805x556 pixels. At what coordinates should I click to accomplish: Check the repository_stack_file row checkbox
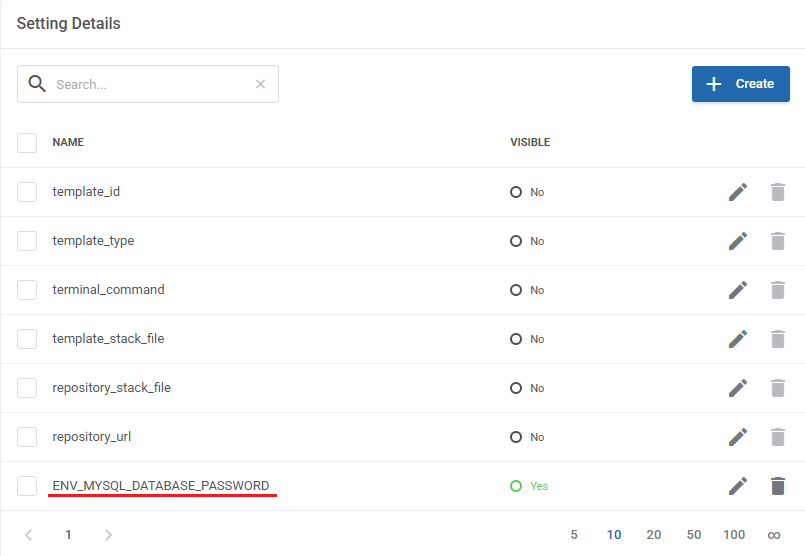click(27, 388)
